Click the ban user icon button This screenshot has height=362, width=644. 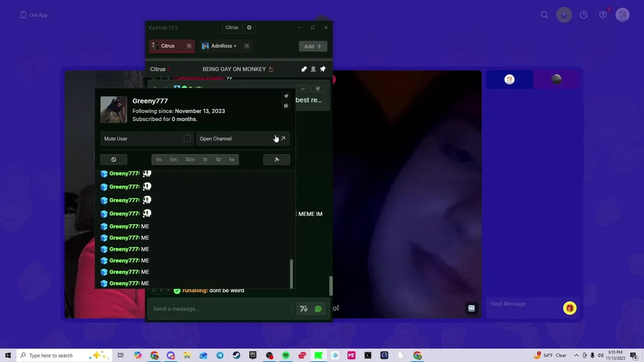[x=114, y=159]
